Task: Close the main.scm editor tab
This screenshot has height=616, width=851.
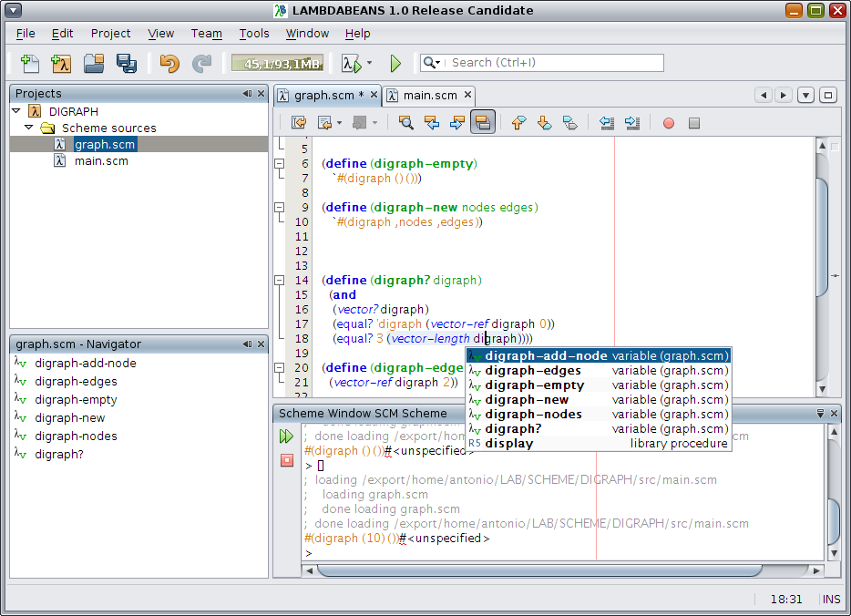Action: click(467, 95)
